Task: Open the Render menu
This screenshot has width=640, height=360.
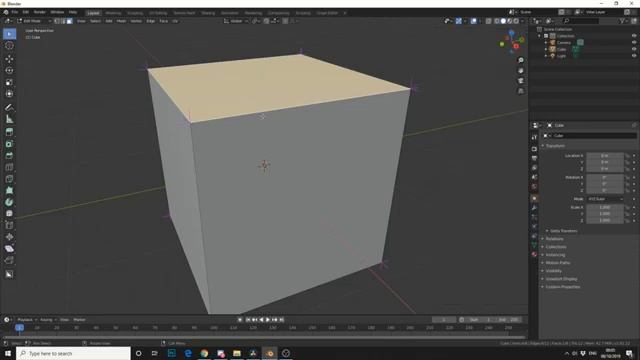Action: [x=40, y=12]
